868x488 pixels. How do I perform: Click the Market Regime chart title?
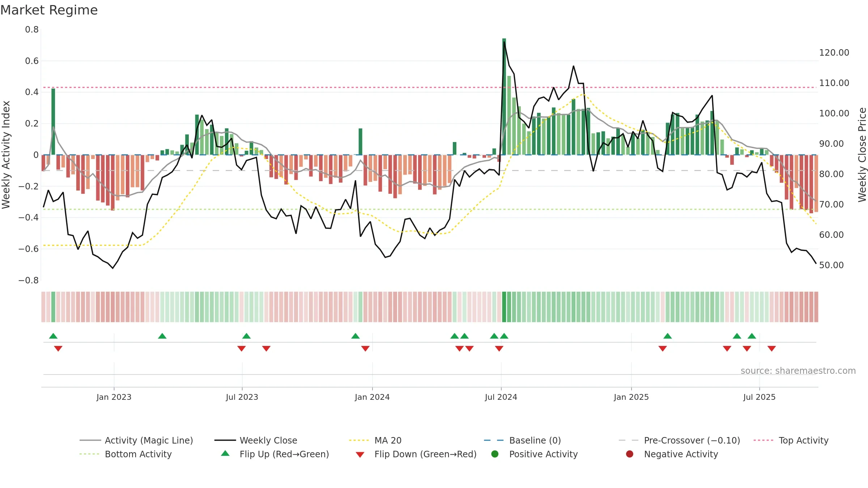click(x=49, y=10)
